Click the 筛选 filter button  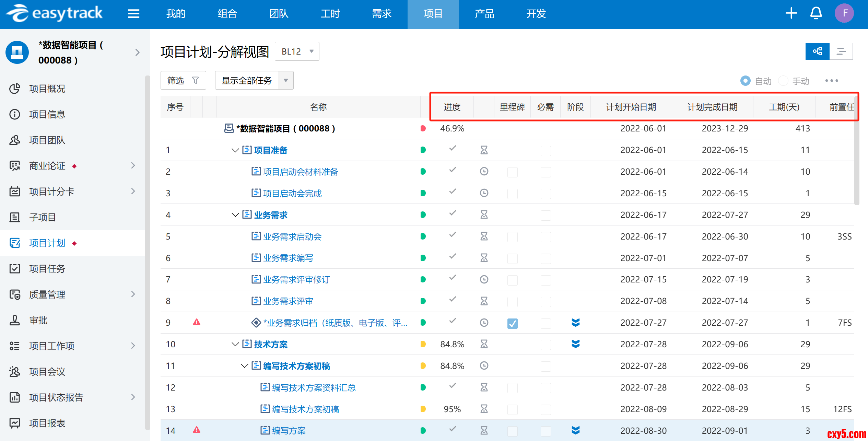coord(183,81)
